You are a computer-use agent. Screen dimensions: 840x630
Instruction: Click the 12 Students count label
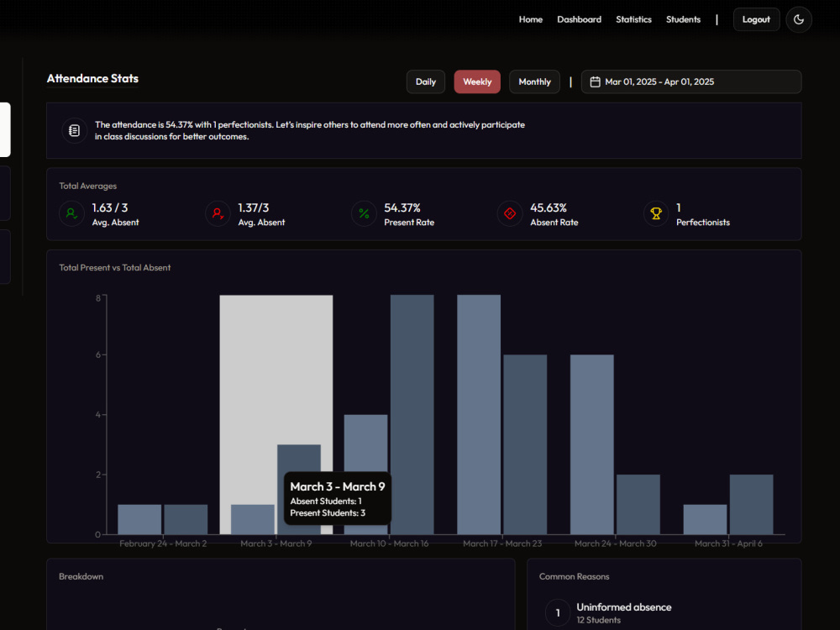(x=598, y=620)
